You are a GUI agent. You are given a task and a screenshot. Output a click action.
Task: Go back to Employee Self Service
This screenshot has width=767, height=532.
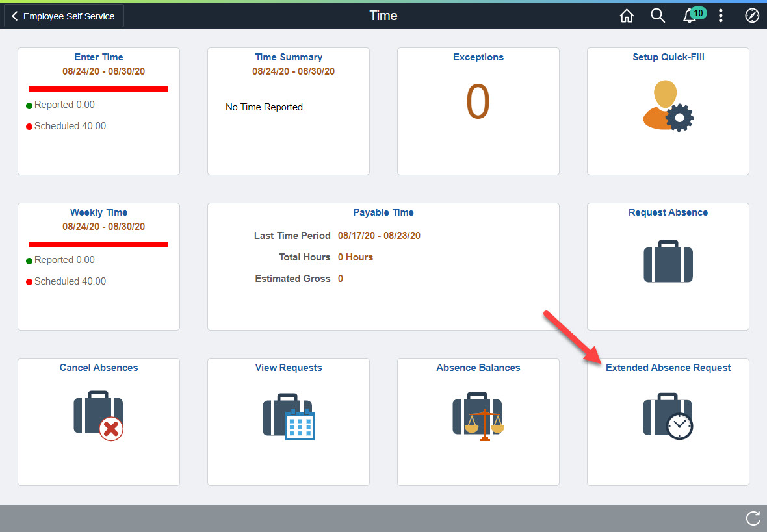64,16
